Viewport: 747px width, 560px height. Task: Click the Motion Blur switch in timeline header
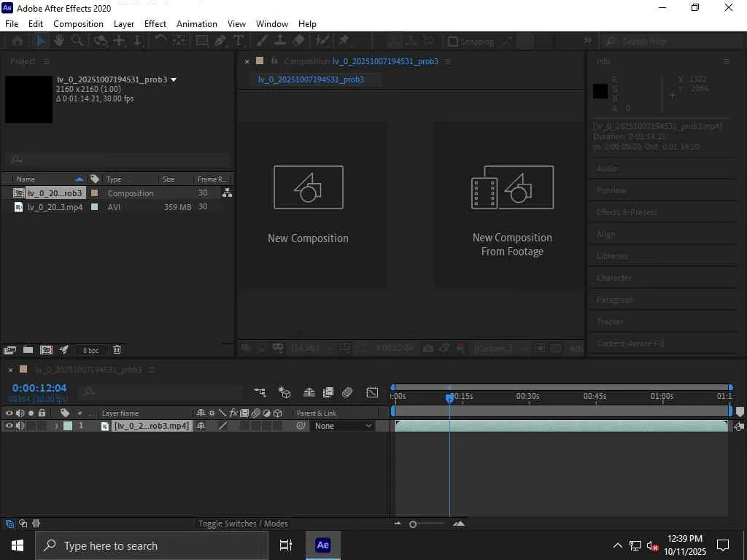coord(347,392)
